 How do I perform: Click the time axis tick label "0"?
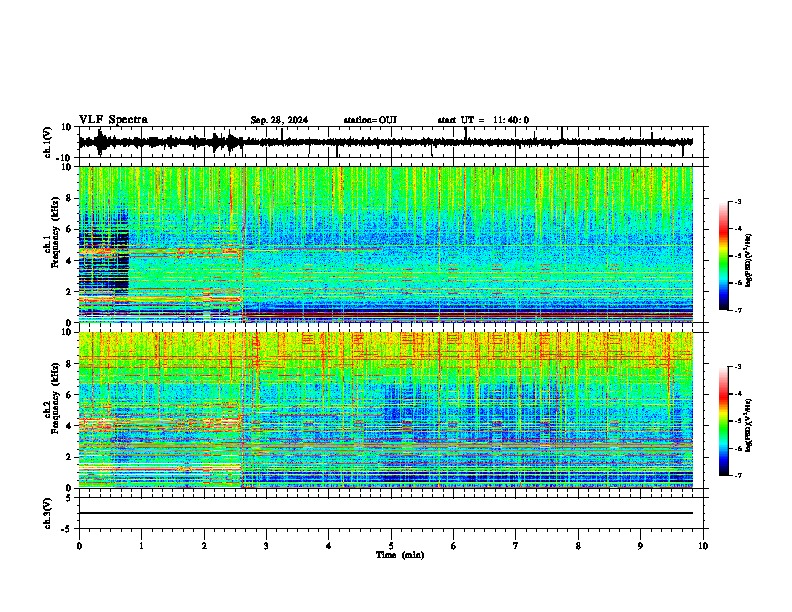click(x=79, y=546)
